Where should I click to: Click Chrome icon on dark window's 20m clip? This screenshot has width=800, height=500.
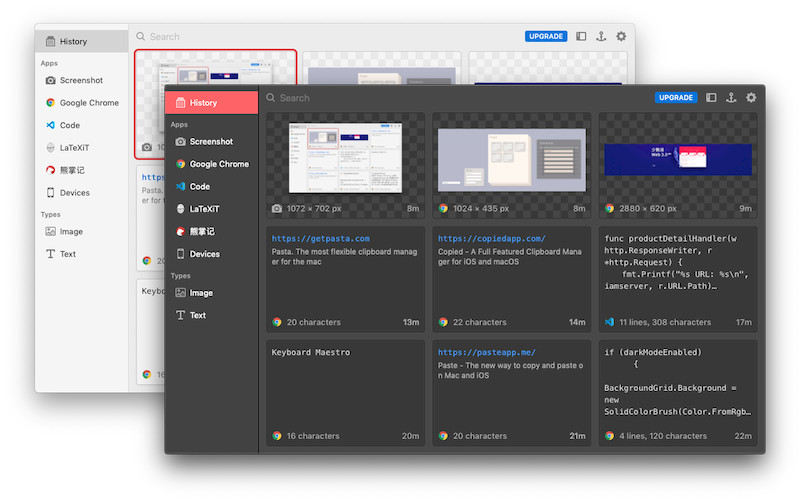click(x=277, y=436)
